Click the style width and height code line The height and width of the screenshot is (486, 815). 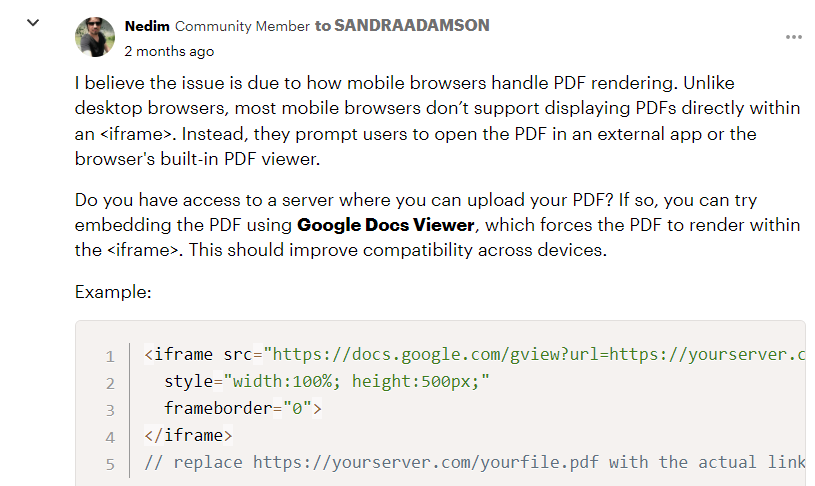(328, 382)
